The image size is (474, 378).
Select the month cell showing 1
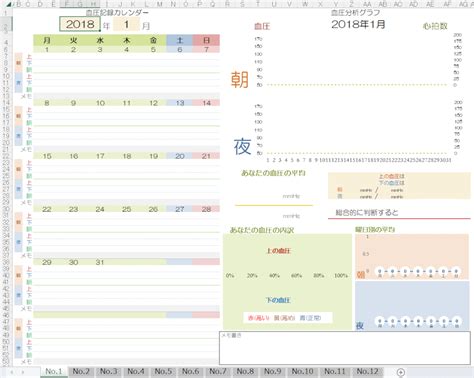(126, 24)
